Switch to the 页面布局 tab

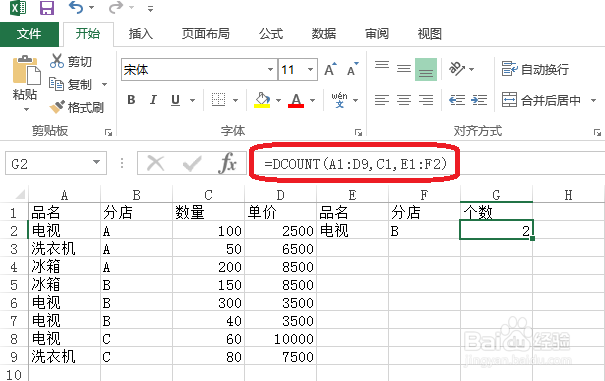tap(206, 34)
